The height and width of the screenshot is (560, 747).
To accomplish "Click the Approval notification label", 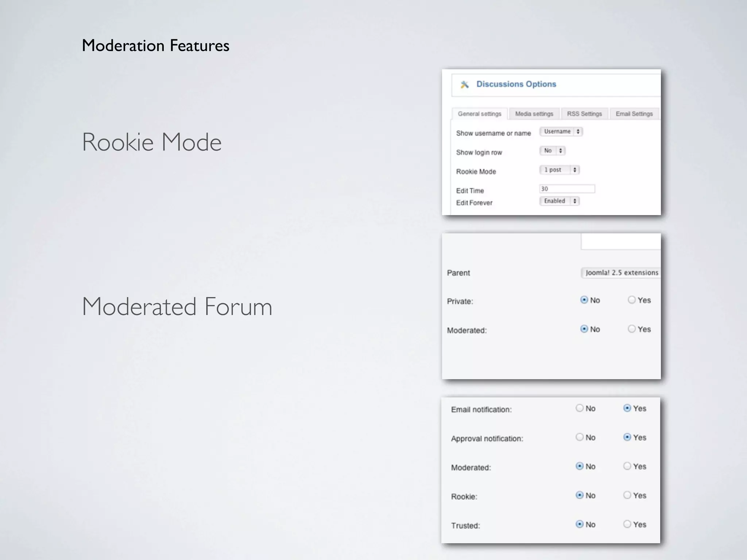I will (x=487, y=439).
